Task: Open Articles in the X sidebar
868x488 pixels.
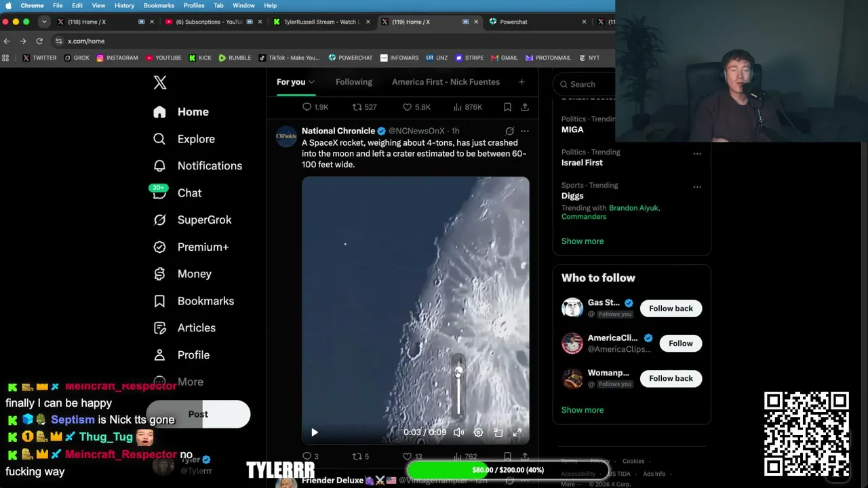Action: (x=184, y=328)
